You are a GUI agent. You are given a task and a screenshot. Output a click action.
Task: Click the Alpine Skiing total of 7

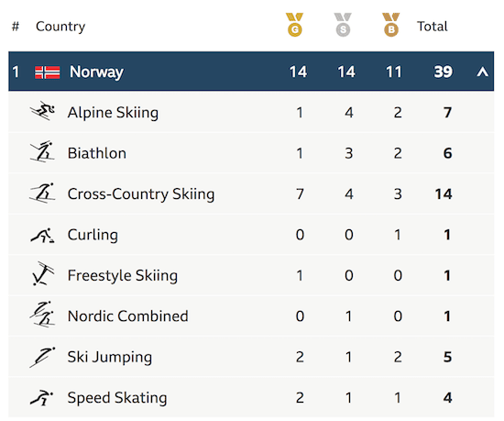click(447, 112)
